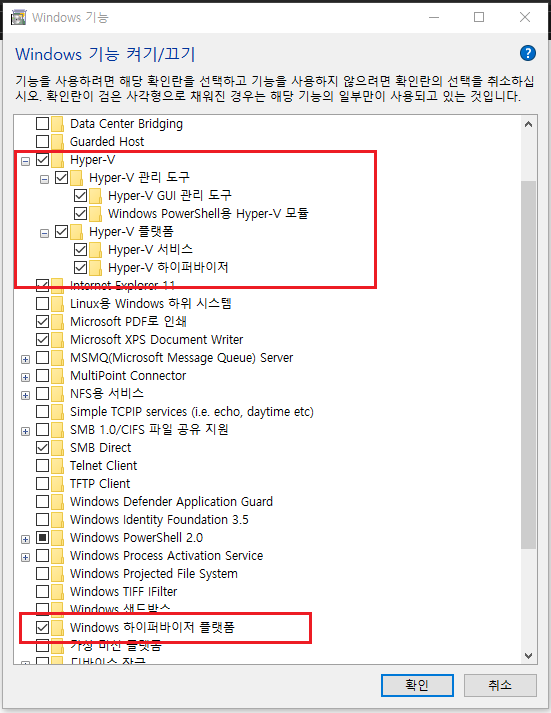The height and width of the screenshot is (713, 551).
Task: Expand SMB 1.0/CIFS 파일 공유 지원 node
Action: 25,431
